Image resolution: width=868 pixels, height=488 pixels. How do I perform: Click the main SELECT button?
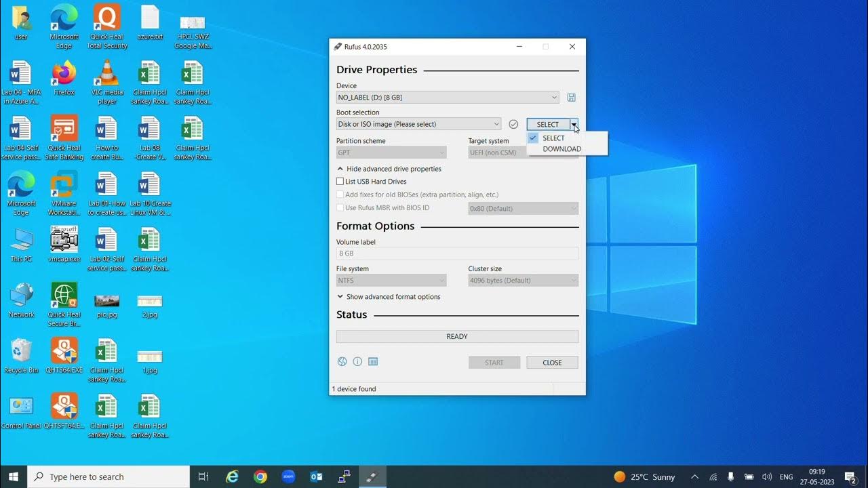point(548,124)
